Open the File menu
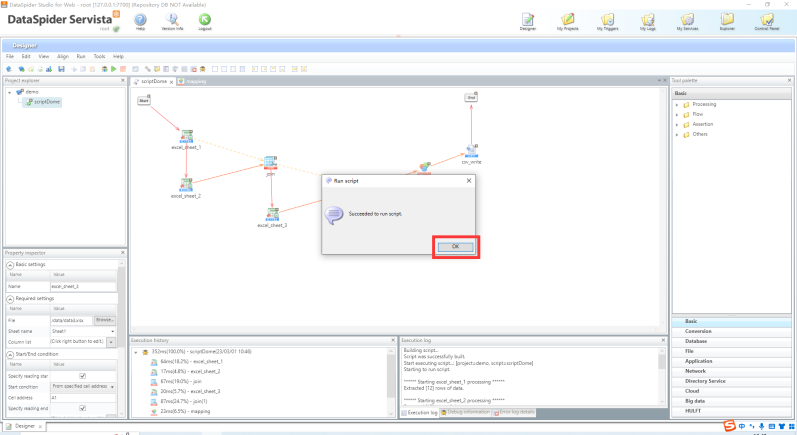The width and height of the screenshot is (797, 435). [10, 56]
